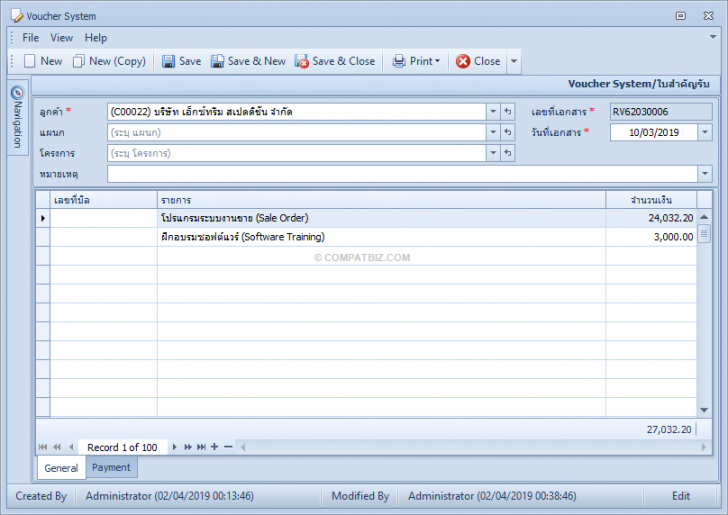728x515 pixels.
Task: Open the remark (หมายเหตุ) dropdown arrow
Action: pyautogui.click(x=705, y=174)
